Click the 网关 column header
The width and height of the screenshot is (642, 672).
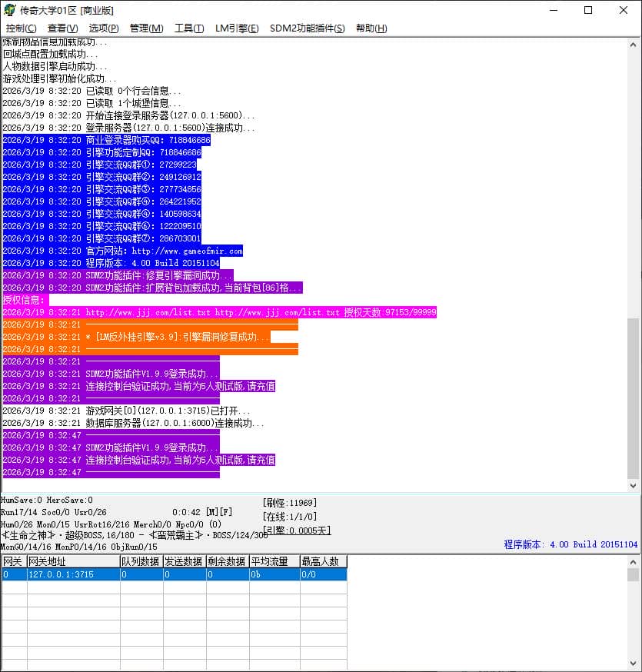click(x=14, y=561)
